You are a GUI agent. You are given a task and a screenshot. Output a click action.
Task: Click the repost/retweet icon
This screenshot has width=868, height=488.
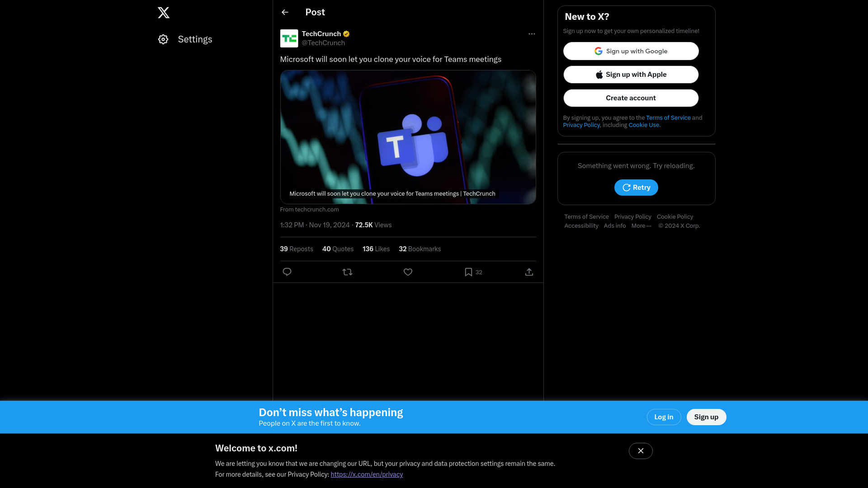(x=347, y=272)
